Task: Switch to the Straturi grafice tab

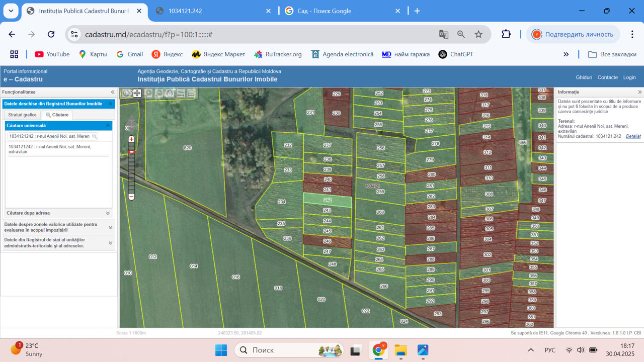Action: 22,115
